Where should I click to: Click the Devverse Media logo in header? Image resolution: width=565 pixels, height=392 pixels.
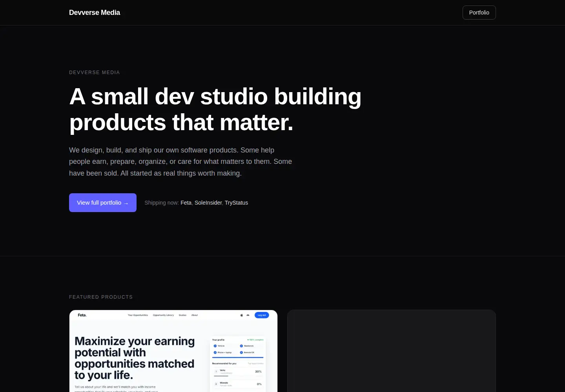point(95,13)
